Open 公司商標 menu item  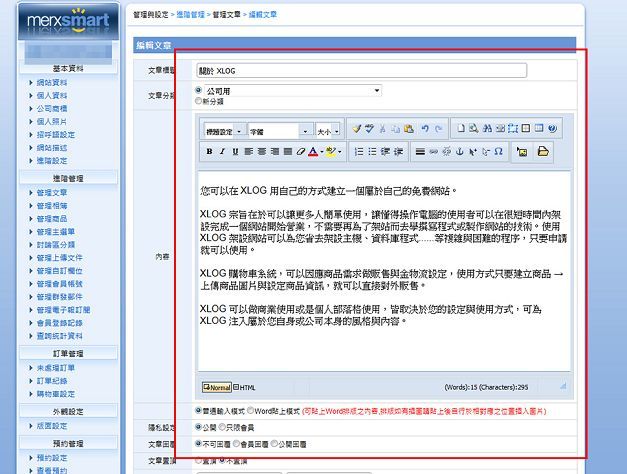pyautogui.click(x=52, y=108)
